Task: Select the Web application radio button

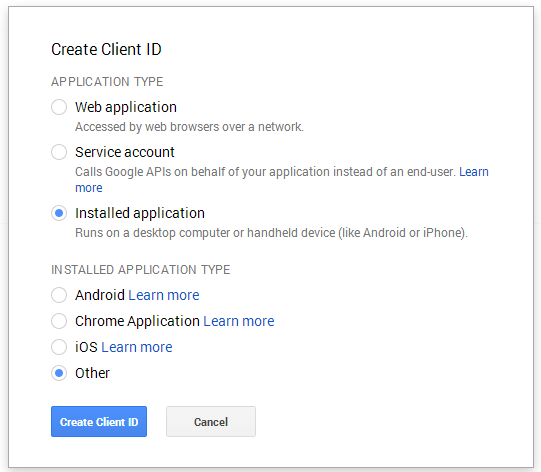Action: point(59,107)
